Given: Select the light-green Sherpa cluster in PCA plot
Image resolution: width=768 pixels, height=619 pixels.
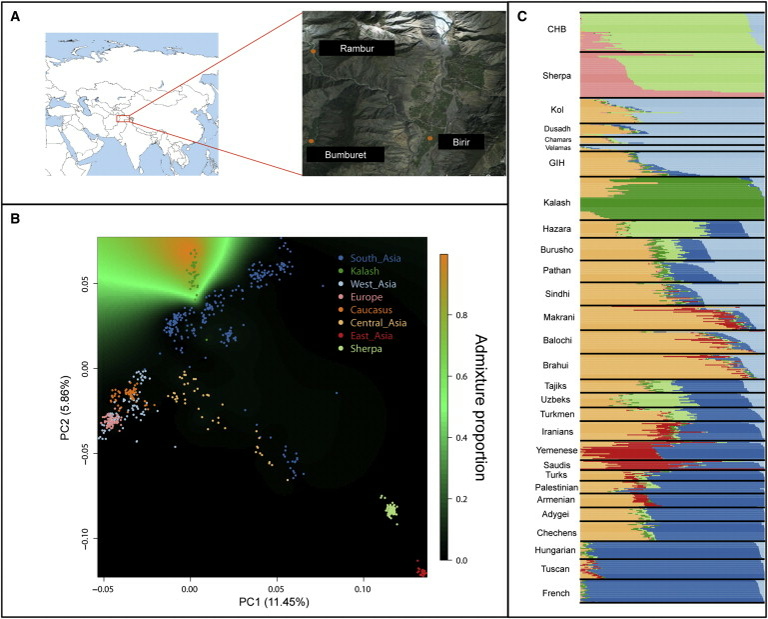Looking at the screenshot, I should click(x=392, y=510).
